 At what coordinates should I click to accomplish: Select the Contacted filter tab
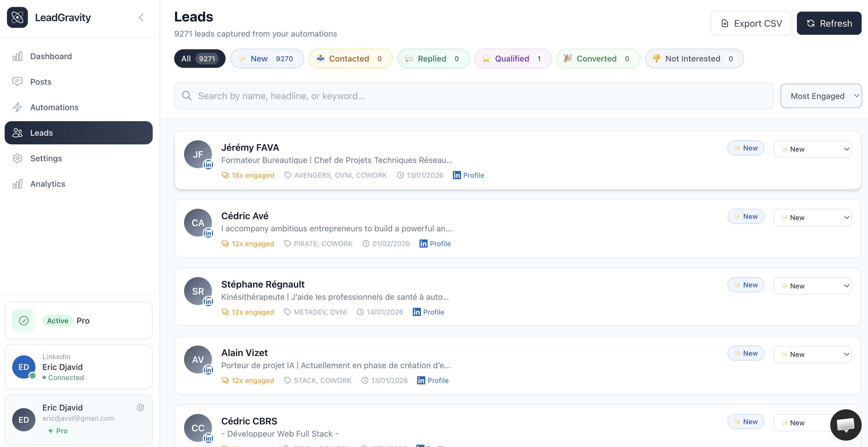350,59
